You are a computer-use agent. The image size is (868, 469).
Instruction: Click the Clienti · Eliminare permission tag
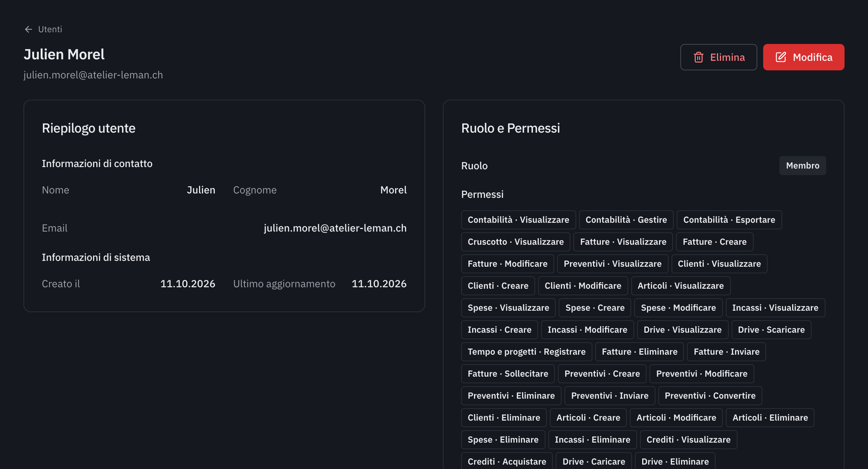click(504, 418)
